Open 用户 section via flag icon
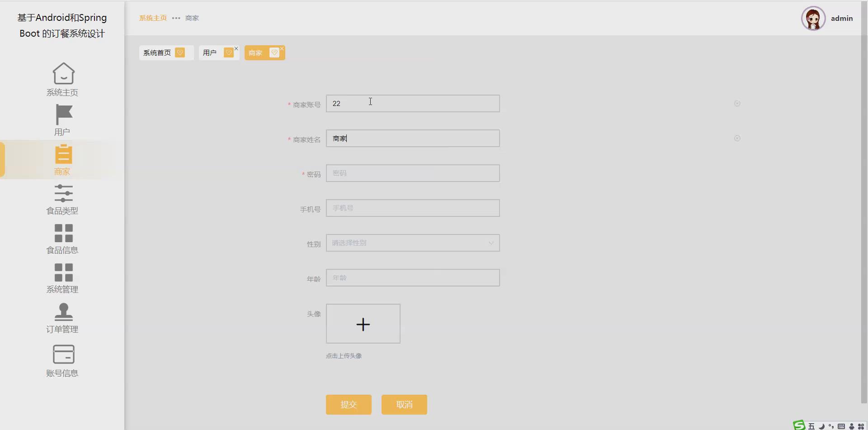The width and height of the screenshot is (868, 430). [x=64, y=114]
